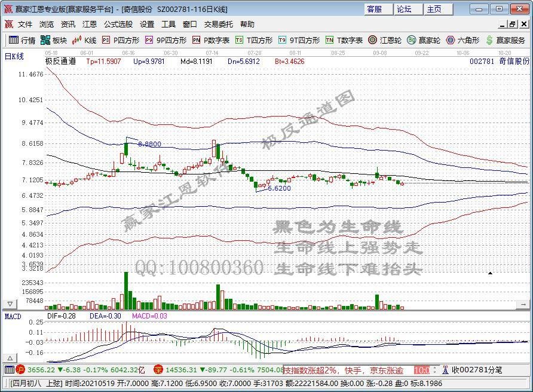
Task: Open the 公式选股 menu
Action: [118, 24]
